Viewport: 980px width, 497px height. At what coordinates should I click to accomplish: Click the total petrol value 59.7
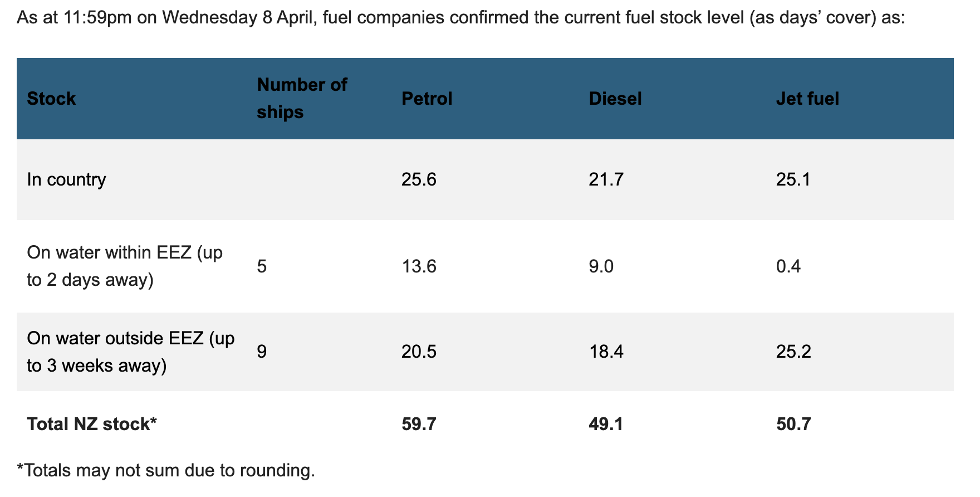(419, 424)
